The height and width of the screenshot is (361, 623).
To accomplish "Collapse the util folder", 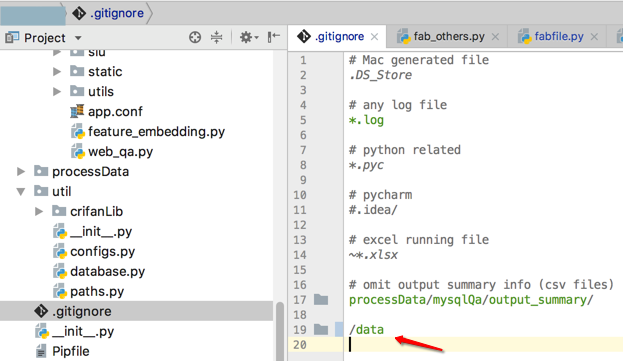I will click(21, 191).
